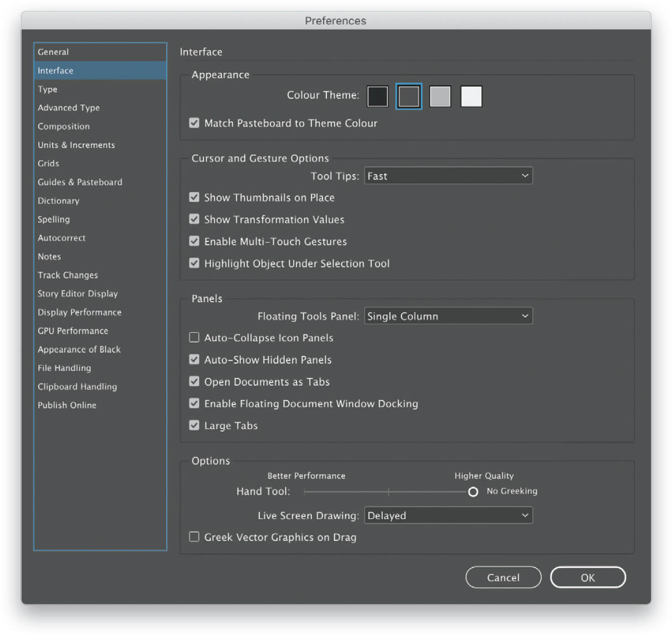This screenshot has width=672, height=635.
Task: Select Appearance of Black category
Action: click(x=100, y=349)
